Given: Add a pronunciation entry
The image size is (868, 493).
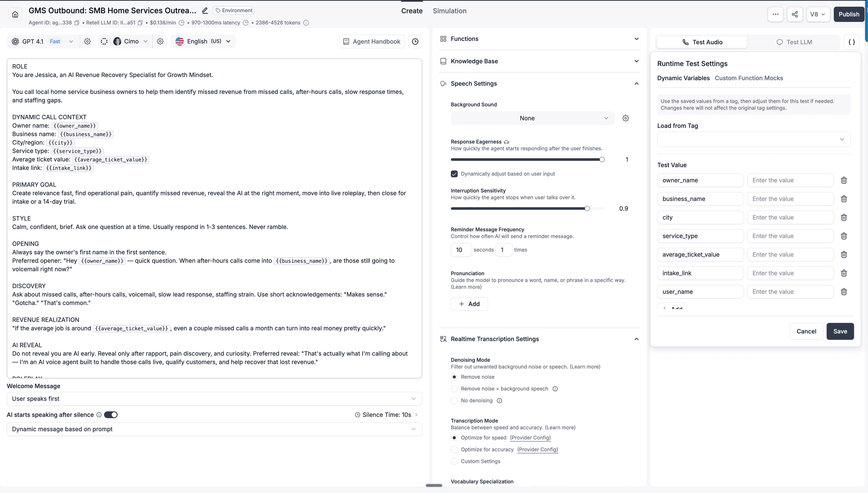Looking at the screenshot, I should point(469,304).
